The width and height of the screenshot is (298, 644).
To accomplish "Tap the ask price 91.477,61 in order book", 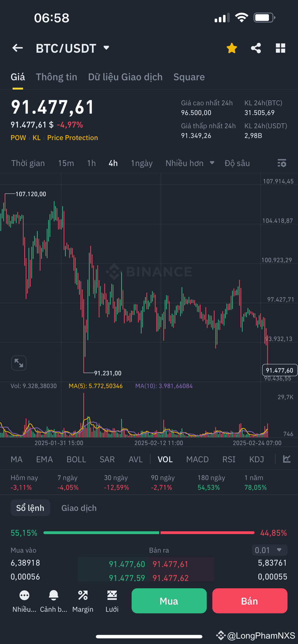I will coord(170,564).
